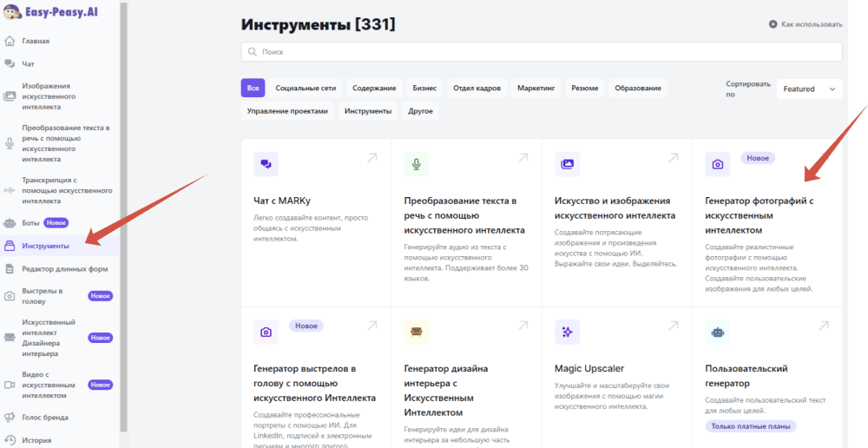868x448 pixels.
Task: Select the Социальные сети filter
Action: click(306, 88)
